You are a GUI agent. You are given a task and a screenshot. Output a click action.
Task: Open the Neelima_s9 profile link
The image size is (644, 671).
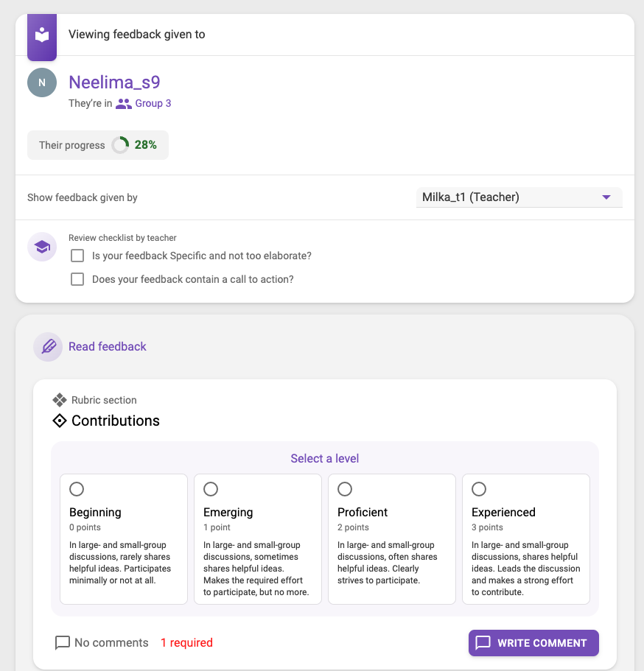tap(114, 82)
